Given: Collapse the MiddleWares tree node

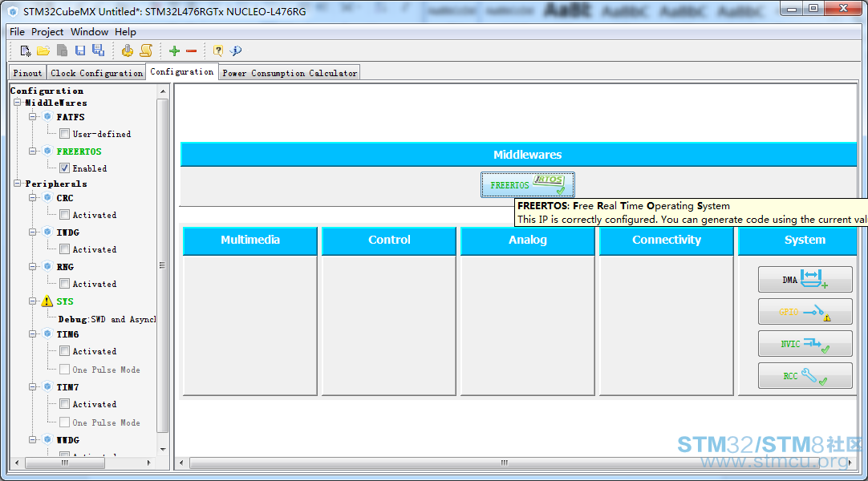Looking at the screenshot, I should point(18,103).
